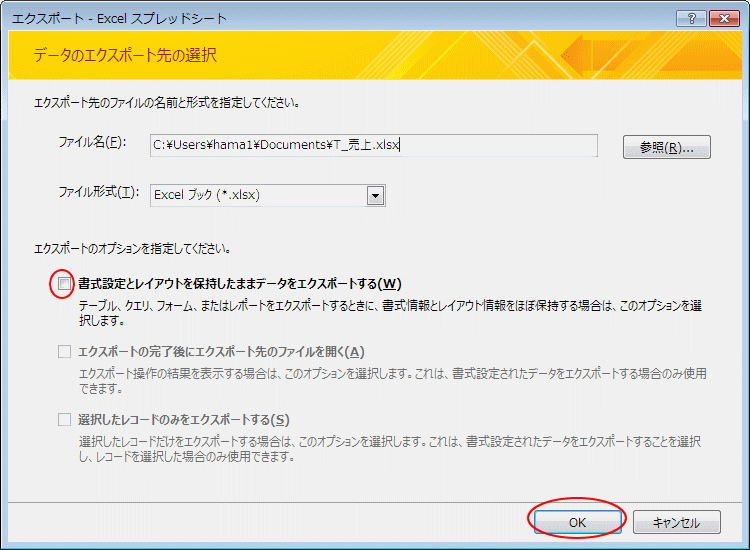
Task: Click エクスポートのオプションを指定してください text
Action: tap(132, 249)
